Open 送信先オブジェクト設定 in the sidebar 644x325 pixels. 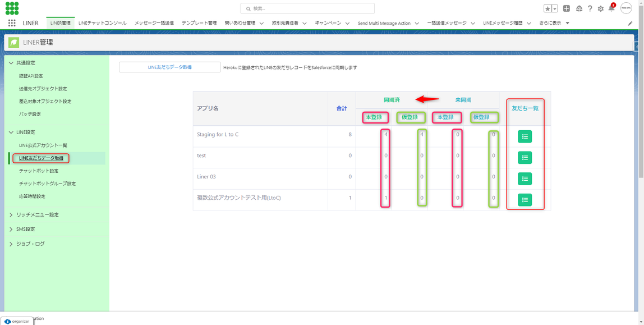(43, 89)
